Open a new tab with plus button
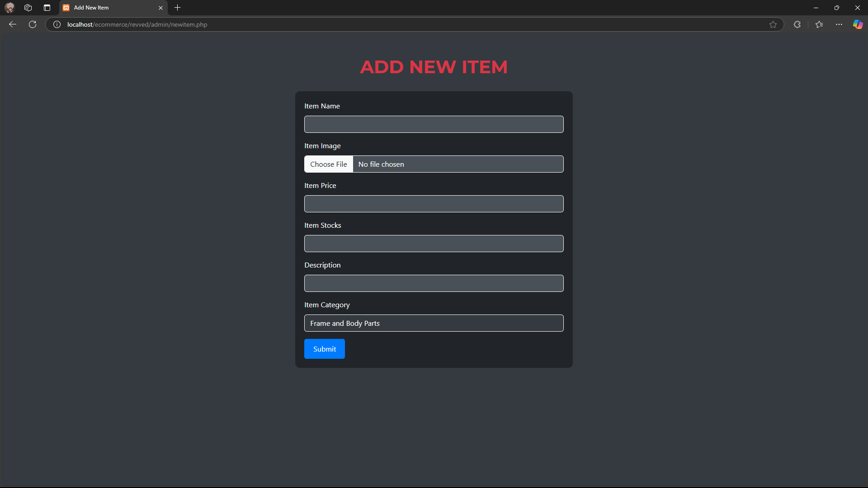This screenshot has height=488, width=868. (x=178, y=8)
